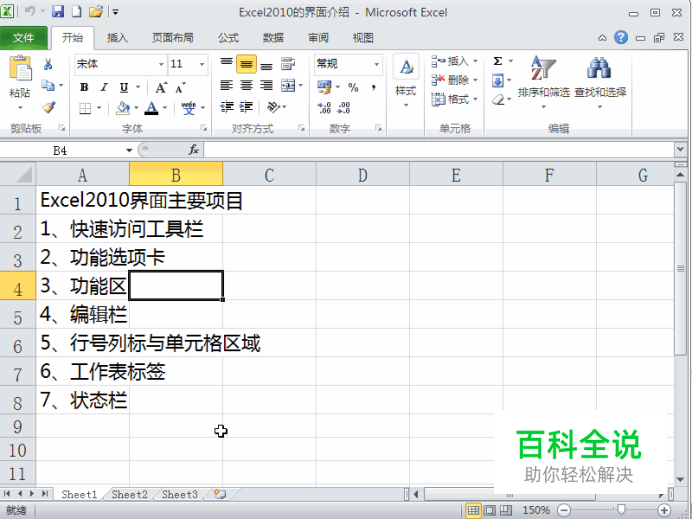Viewport: 692px width, 519px height.
Task: Click the zoom slider handle
Action: click(x=621, y=511)
